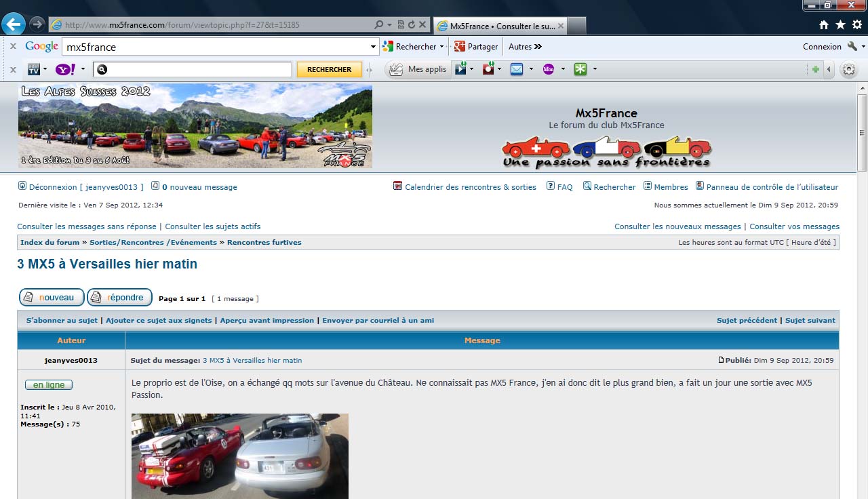
Task: Click the Google toolbar search field
Action: point(216,47)
